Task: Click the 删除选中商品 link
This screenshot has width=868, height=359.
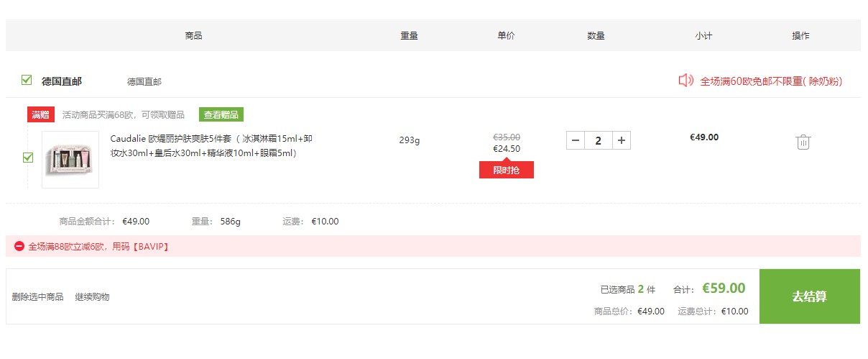Action: (x=37, y=296)
